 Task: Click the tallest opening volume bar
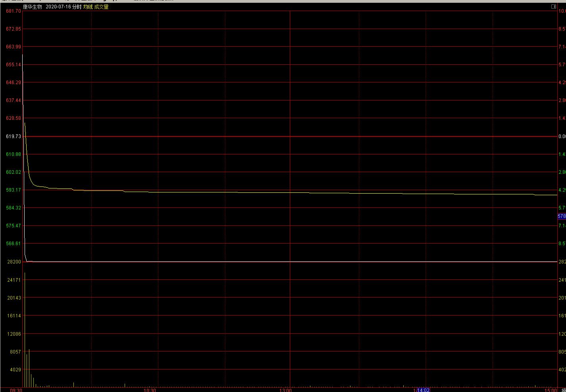pos(25,330)
